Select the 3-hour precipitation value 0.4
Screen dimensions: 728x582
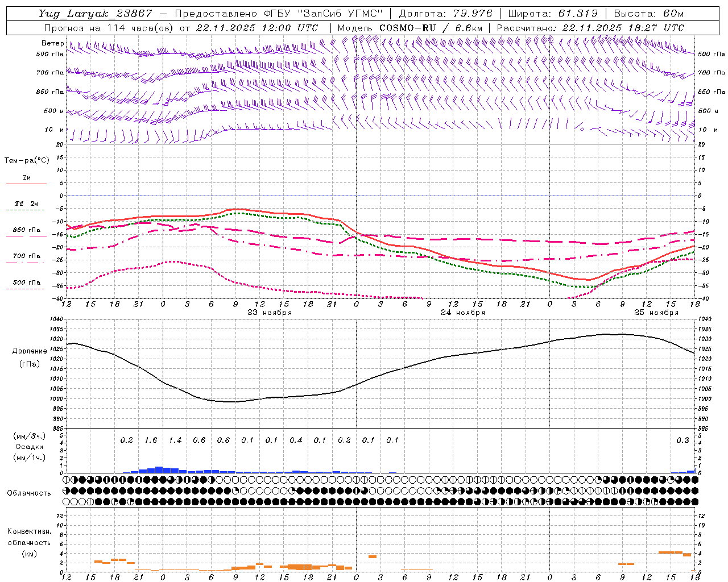coord(296,440)
